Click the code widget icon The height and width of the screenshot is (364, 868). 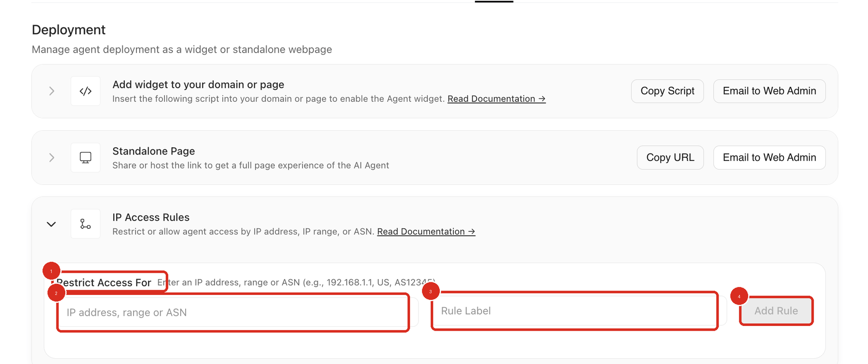pyautogui.click(x=85, y=91)
